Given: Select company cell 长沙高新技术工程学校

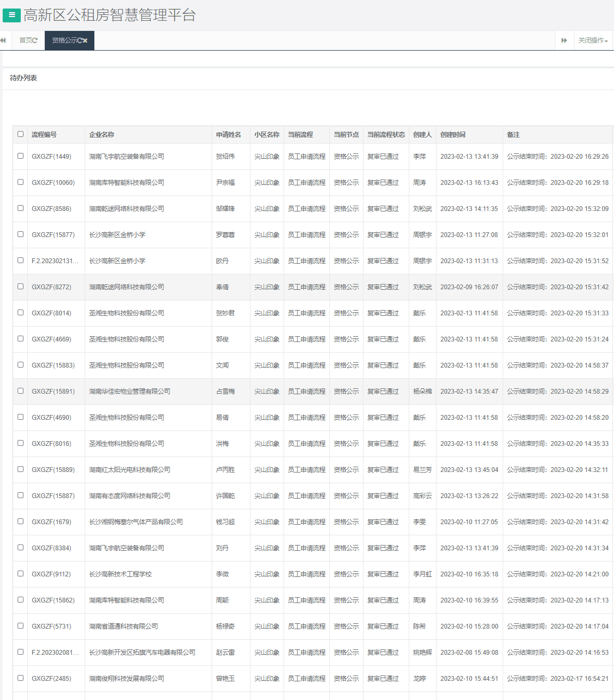Looking at the screenshot, I should [120, 574].
